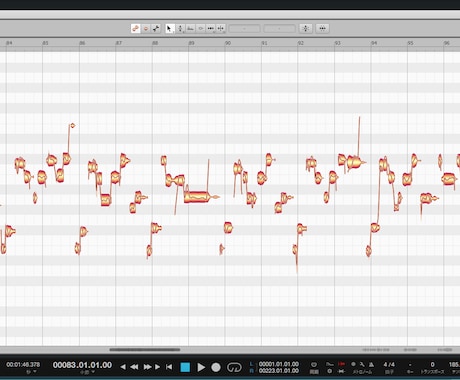
Task: Select the Amplitude tool
Action: [201, 28]
